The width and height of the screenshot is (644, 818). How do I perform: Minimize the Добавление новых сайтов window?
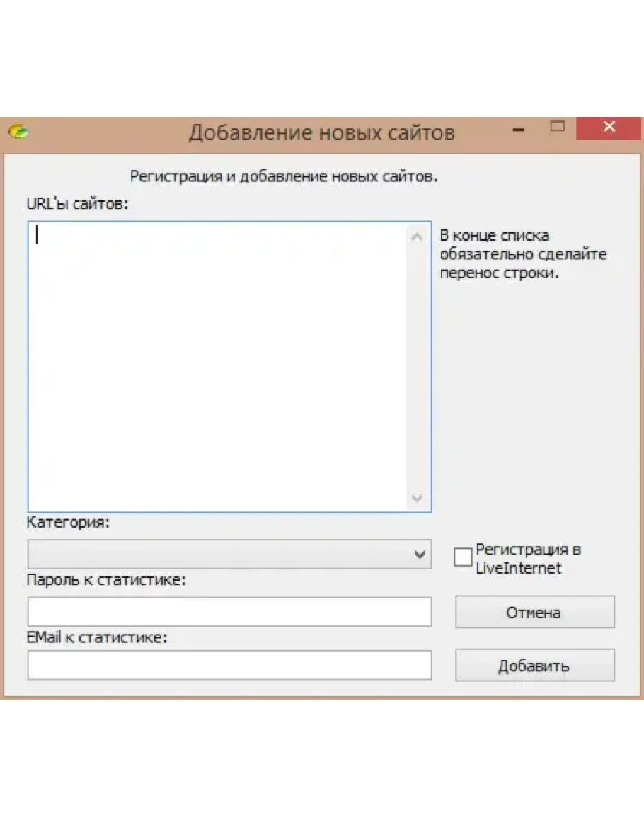[x=519, y=130]
